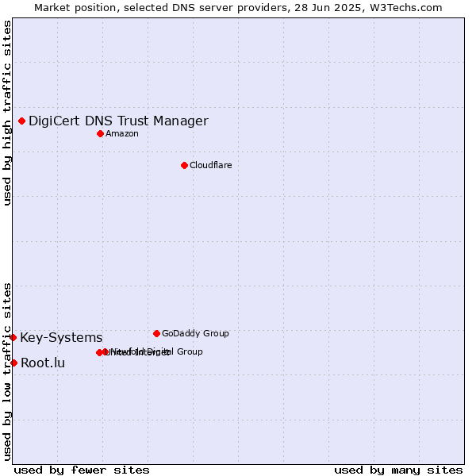This screenshot has height=476, width=476.
Task: Click the chart title 'Market position, selected DNS server providers'
Action: click(161, 8)
